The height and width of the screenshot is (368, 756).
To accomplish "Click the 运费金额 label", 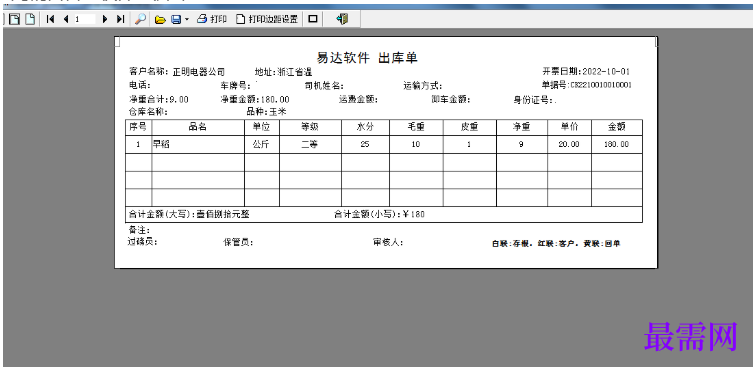I will 358,100.
